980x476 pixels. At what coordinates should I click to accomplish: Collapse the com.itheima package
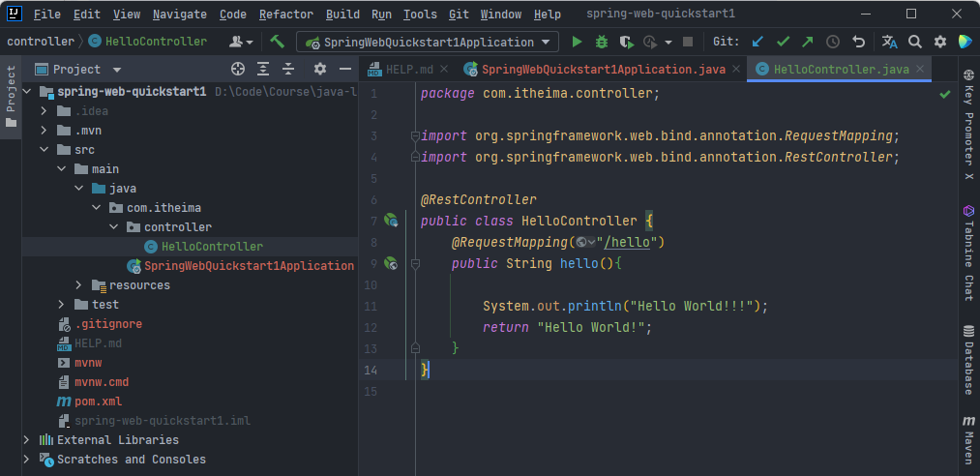[96, 207]
